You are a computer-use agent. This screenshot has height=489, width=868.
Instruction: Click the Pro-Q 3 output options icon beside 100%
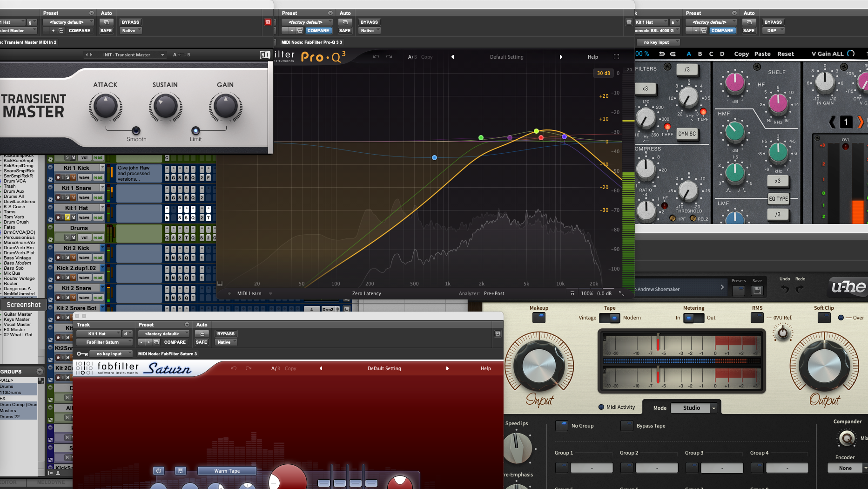(x=572, y=293)
